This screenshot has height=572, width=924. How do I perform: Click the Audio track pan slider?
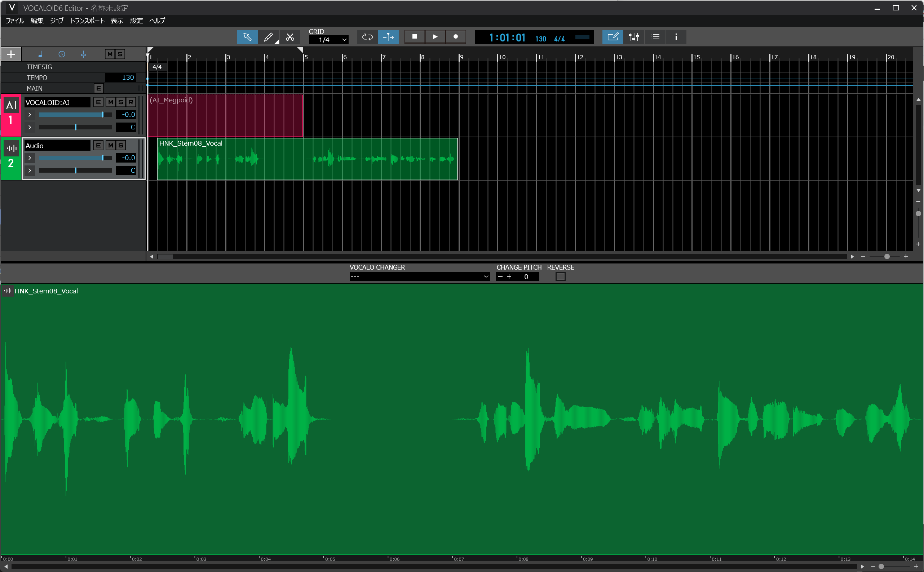[x=75, y=170]
